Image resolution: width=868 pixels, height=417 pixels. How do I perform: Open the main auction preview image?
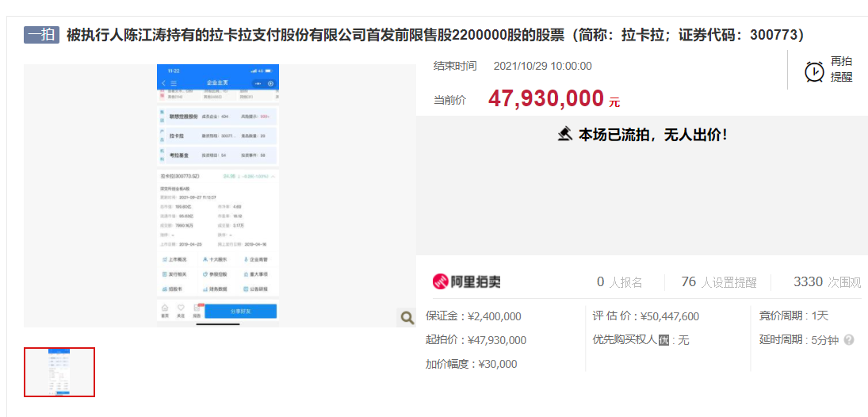(x=218, y=196)
